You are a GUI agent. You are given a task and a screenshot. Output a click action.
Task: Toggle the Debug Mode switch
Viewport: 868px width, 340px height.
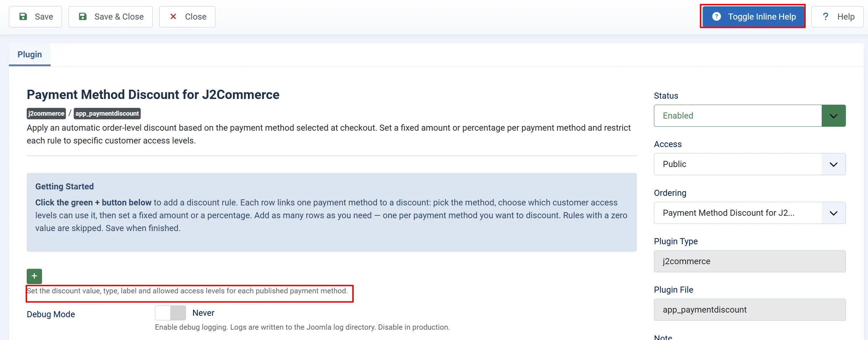pos(170,313)
